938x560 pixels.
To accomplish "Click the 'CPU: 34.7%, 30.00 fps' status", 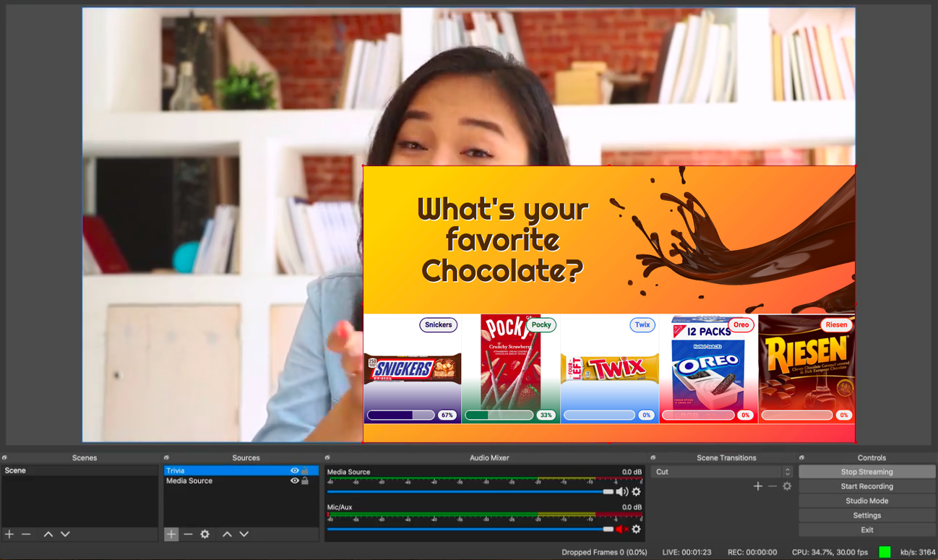I will pyautogui.click(x=830, y=552).
